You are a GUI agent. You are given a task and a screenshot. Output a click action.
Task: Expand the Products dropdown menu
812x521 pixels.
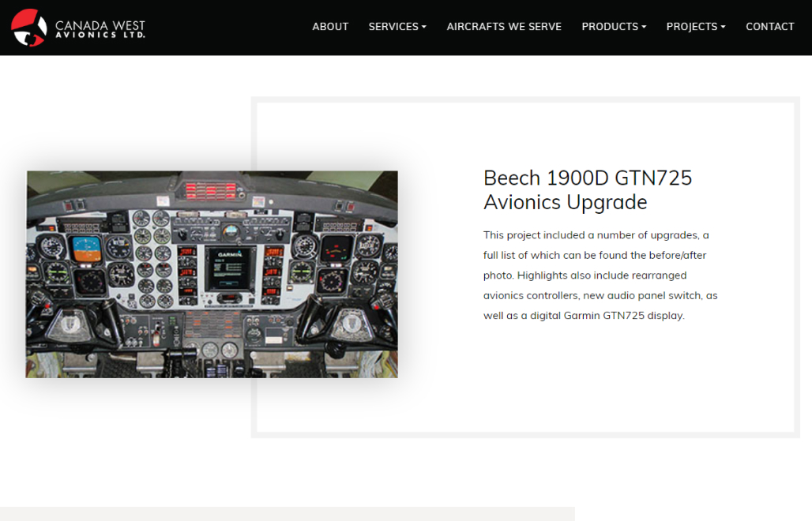(614, 27)
